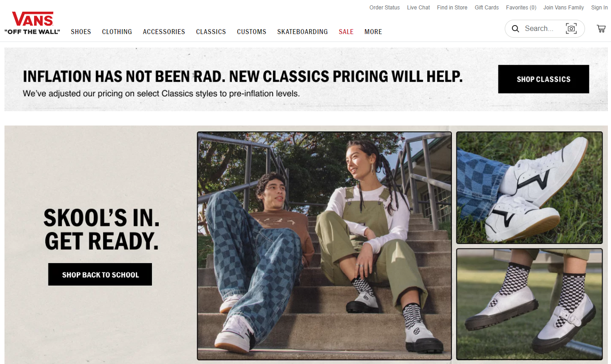Check Order Status link

coord(385,8)
